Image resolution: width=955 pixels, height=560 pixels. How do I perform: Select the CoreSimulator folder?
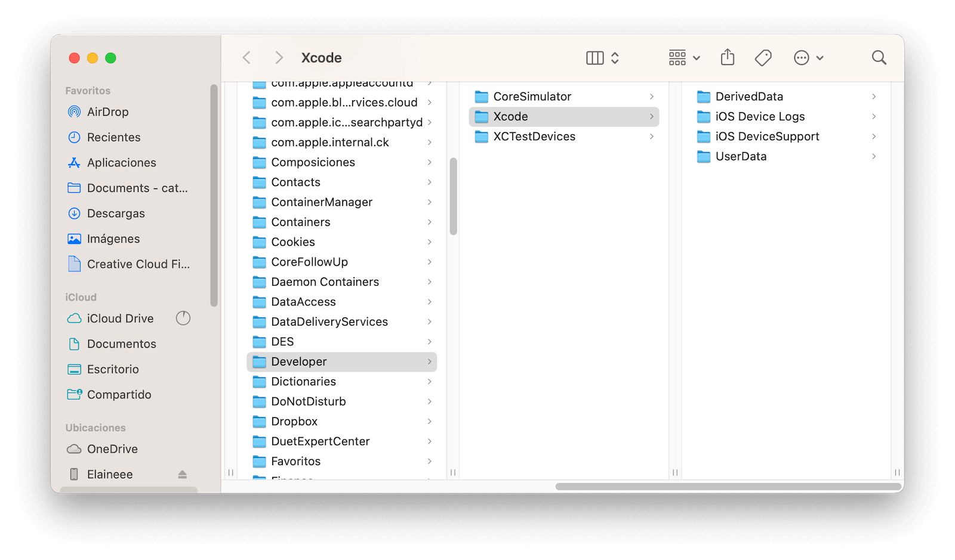point(564,97)
